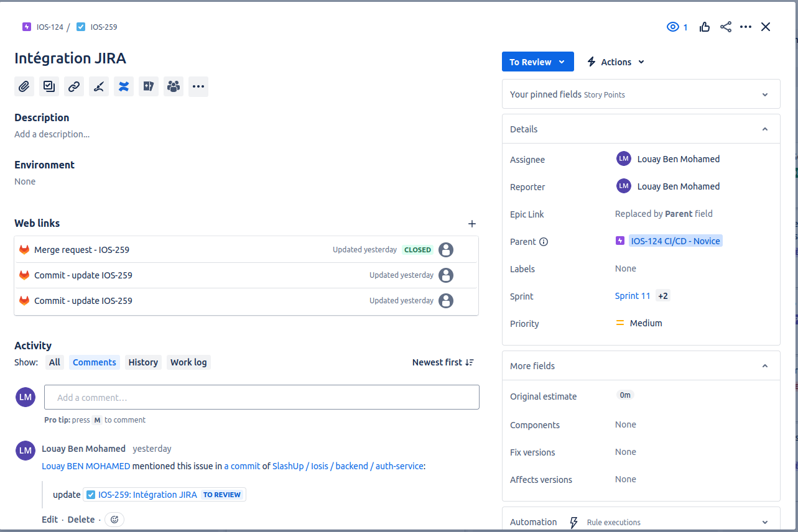This screenshot has height=532, width=798.
Task: Collapse the Details section
Action: [764, 129]
